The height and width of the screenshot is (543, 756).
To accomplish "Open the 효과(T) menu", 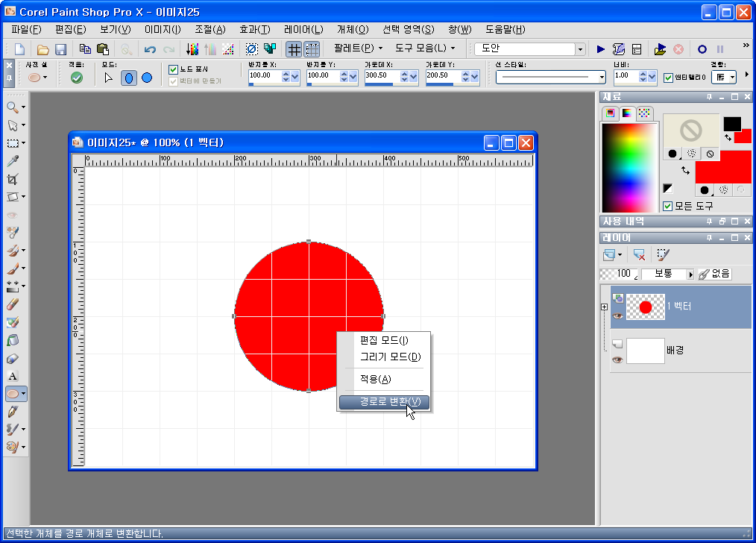I will 255,29.
